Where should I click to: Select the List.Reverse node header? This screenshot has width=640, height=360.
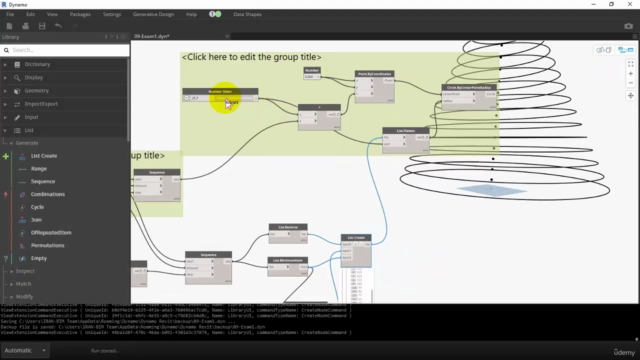288,227
